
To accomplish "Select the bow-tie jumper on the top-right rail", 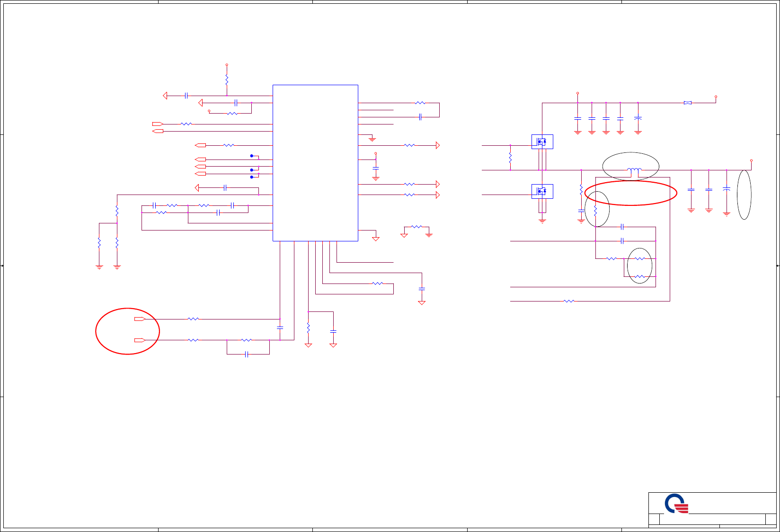I will (x=688, y=103).
